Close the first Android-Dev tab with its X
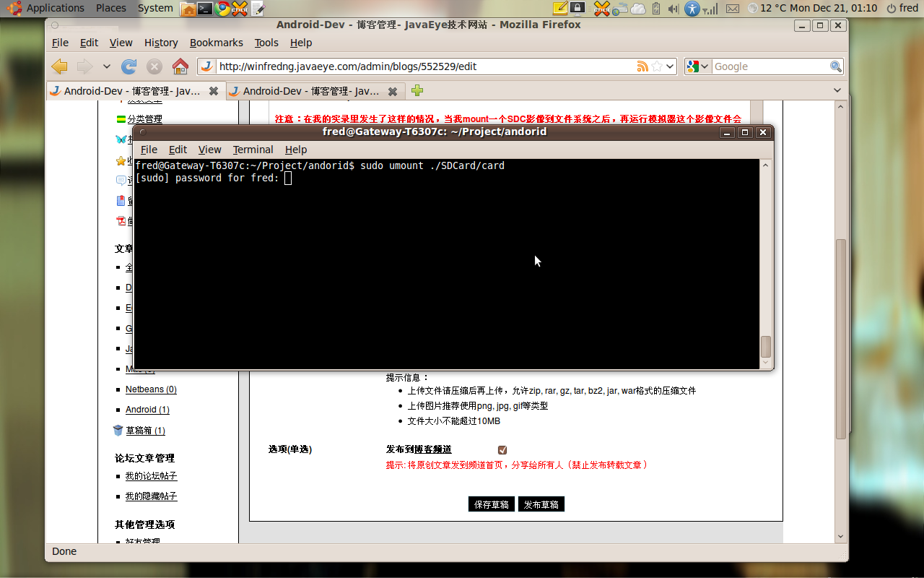The width and height of the screenshot is (924, 578). [214, 91]
